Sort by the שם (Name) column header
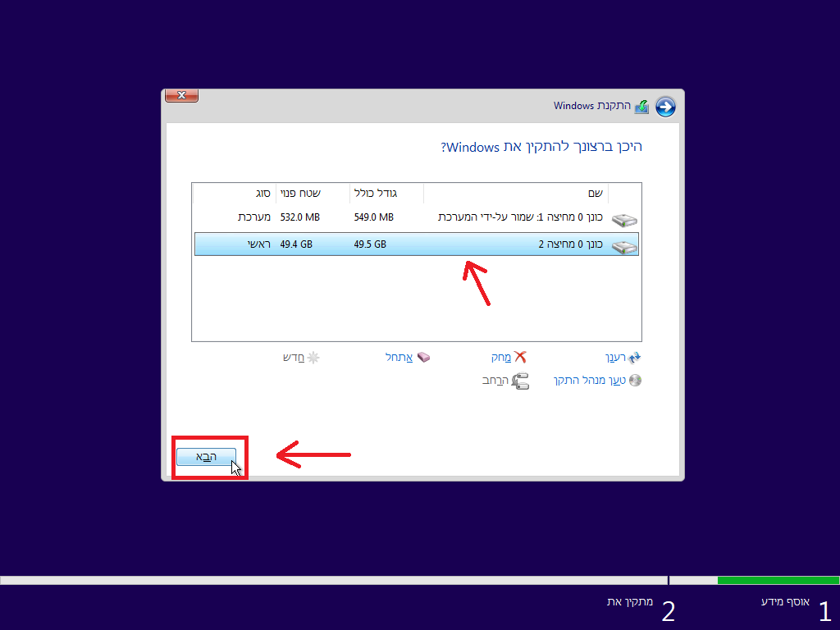The width and height of the screenshot is (840, 630). [x=515, y=194]
